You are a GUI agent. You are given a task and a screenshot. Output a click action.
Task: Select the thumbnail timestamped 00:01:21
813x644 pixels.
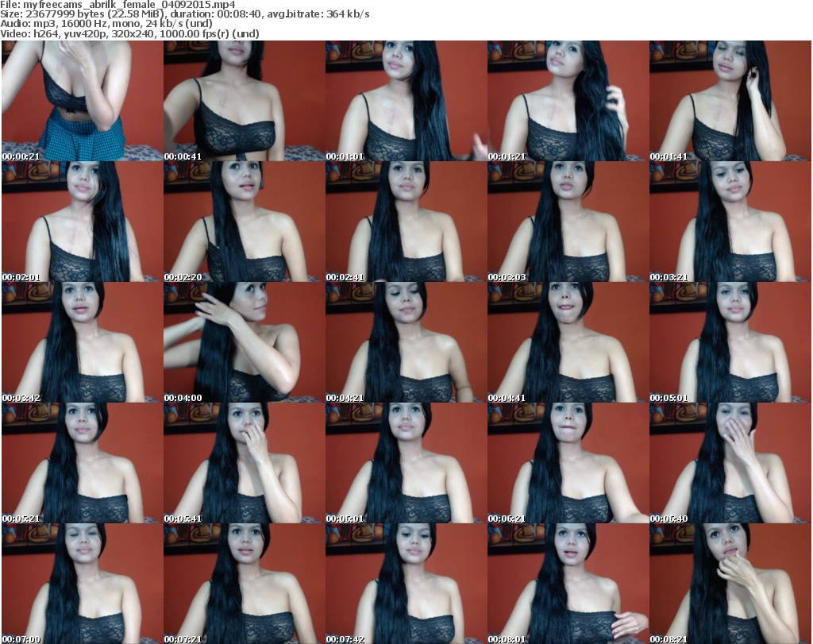tap(568, 101)
